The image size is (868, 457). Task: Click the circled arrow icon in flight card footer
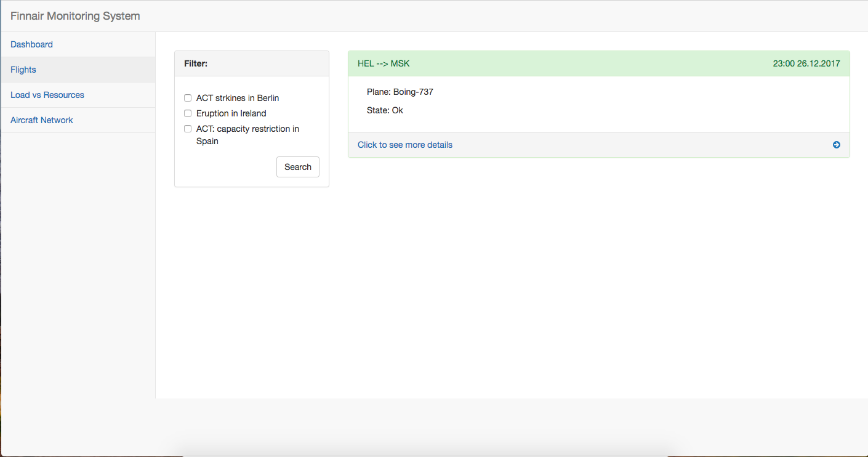pyautogui.click(x=837, y=145)
